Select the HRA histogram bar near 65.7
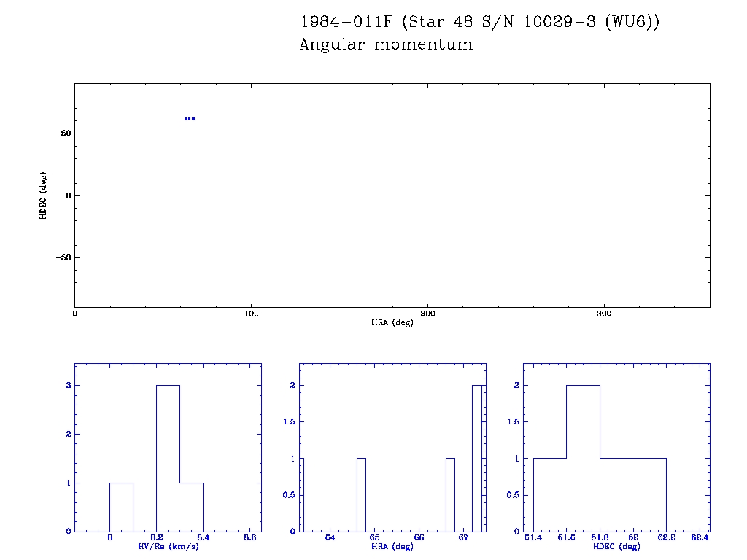 [361, 494]
